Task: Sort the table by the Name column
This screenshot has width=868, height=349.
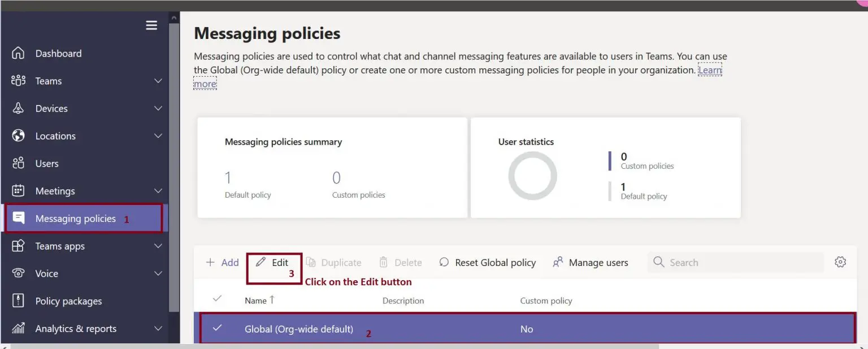Action: tap(255, 300)
